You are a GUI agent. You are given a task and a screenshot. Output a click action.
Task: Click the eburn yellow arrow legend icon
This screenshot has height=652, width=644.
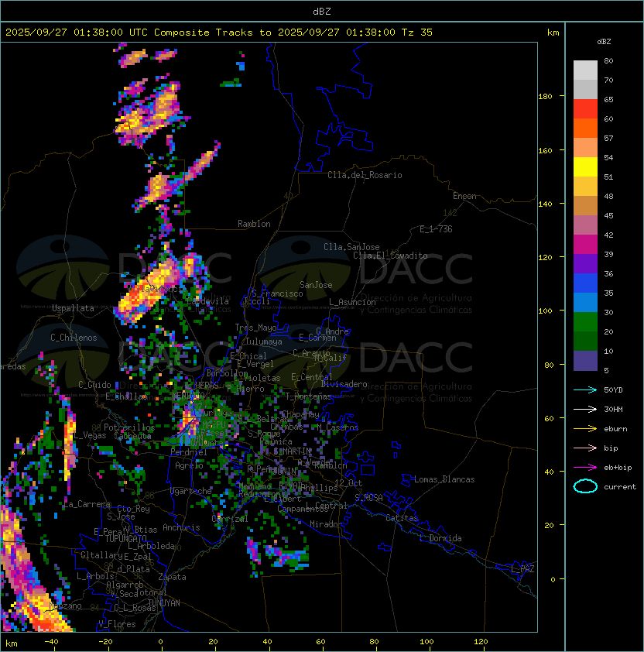tap(585, 429)
